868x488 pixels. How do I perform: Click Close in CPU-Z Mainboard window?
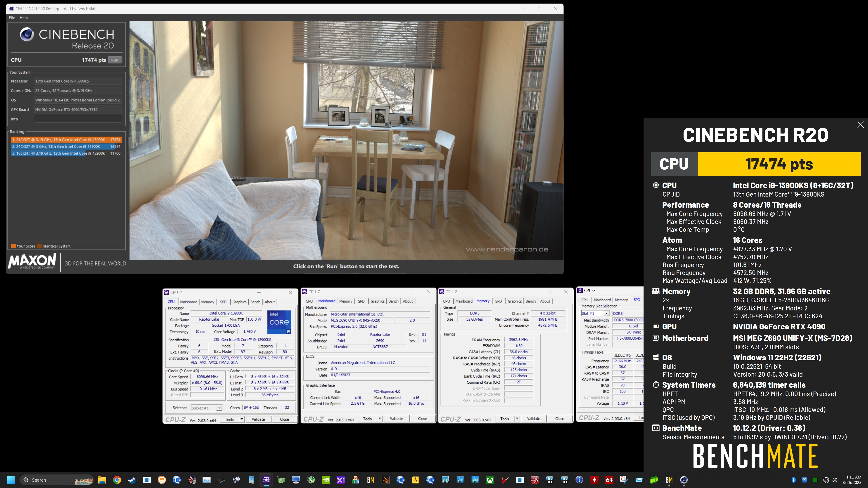[x=422, y=419]
